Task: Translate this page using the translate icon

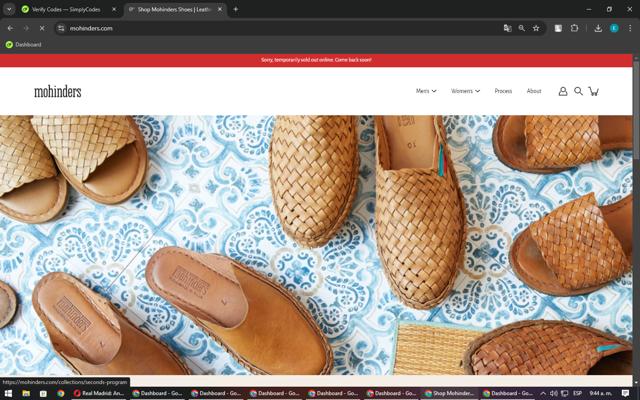Action: pyautogui.click(x=507, y=28)
